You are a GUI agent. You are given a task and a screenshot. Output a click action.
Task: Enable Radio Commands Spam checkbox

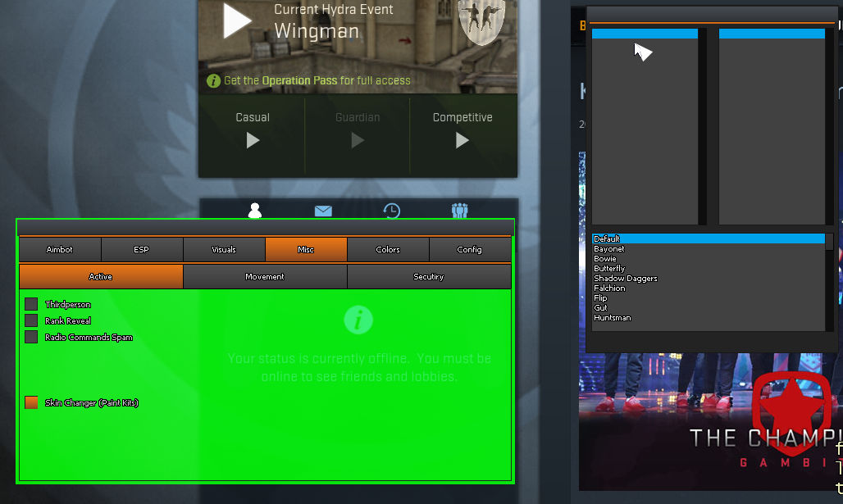(x=31, y=337)
